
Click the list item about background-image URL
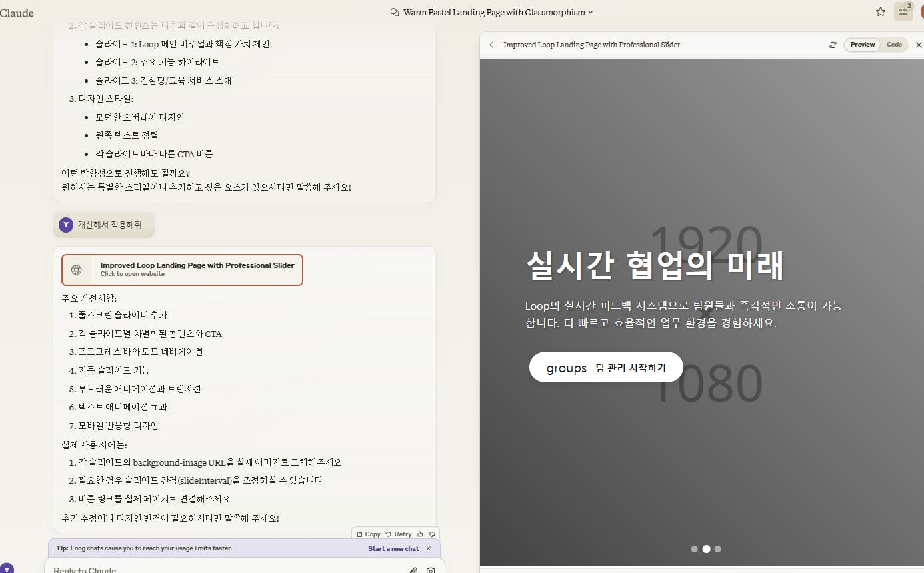click(210, 462)
